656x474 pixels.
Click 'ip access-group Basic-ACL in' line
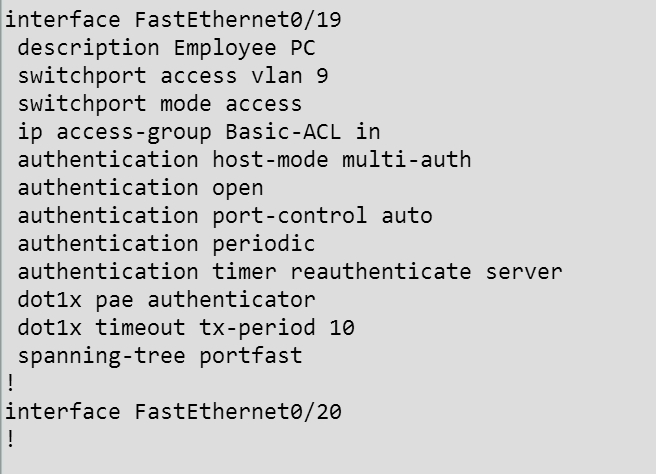(x=199, y=132)
